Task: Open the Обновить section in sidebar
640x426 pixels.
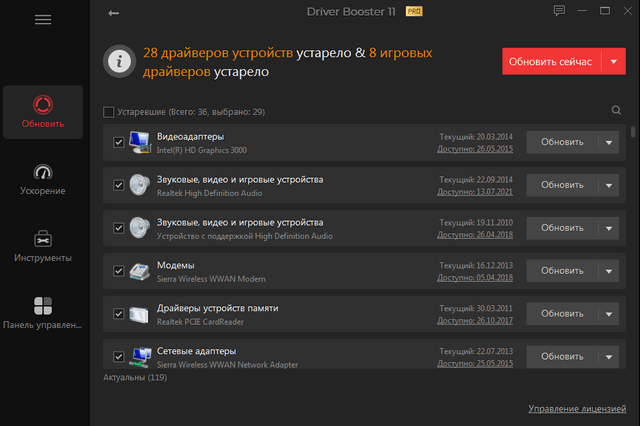Action: (43, 112)
